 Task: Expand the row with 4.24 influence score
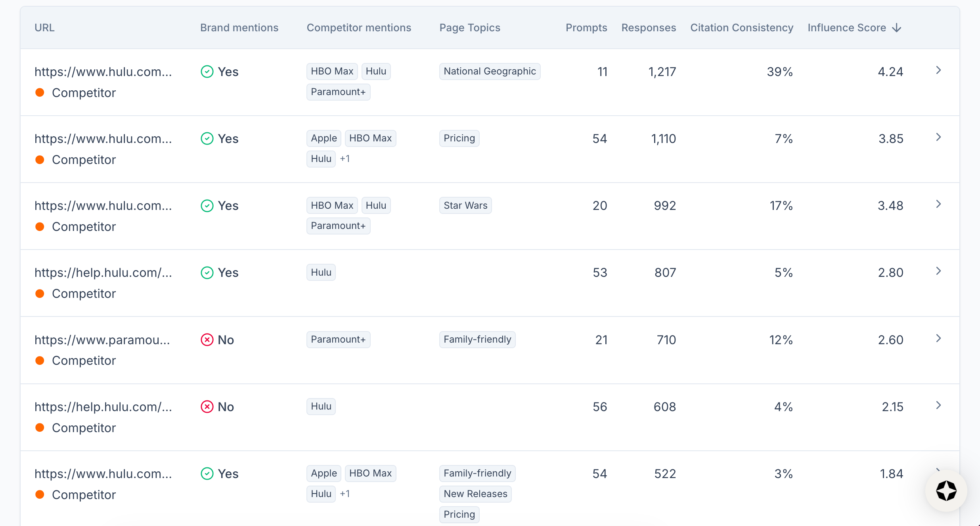point(938,71)
